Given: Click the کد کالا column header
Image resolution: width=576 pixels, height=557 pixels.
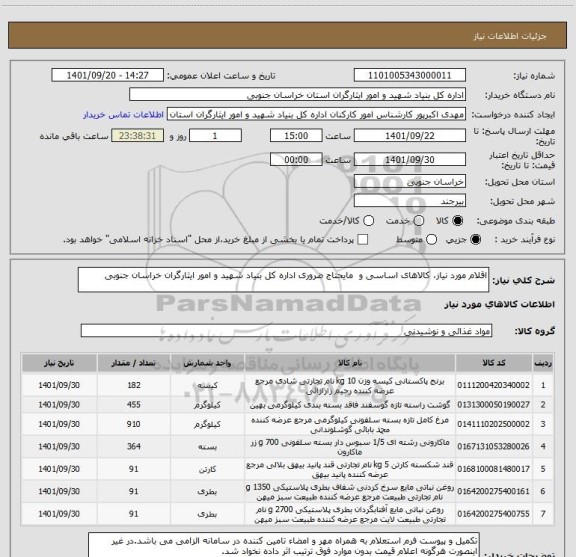Looking at the screenshot, I should [494, 363].
